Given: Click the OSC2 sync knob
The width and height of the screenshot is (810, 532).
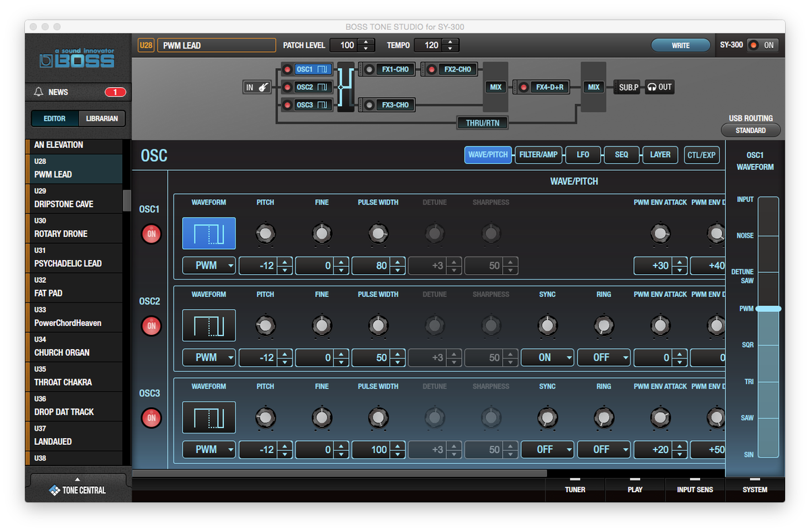Looking at the screenshot, I should point(547,326).
